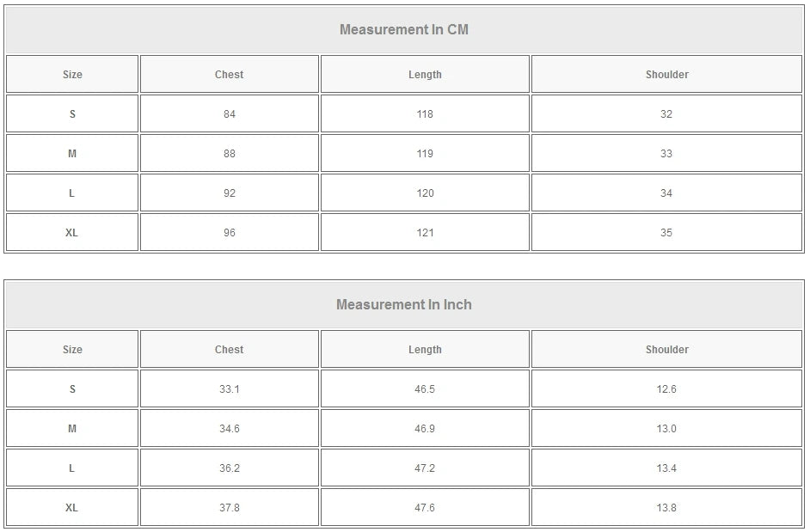Select the length value 46.9 cell
The height and width of the screenshot is (532, 810).
(x=425, y=429)
